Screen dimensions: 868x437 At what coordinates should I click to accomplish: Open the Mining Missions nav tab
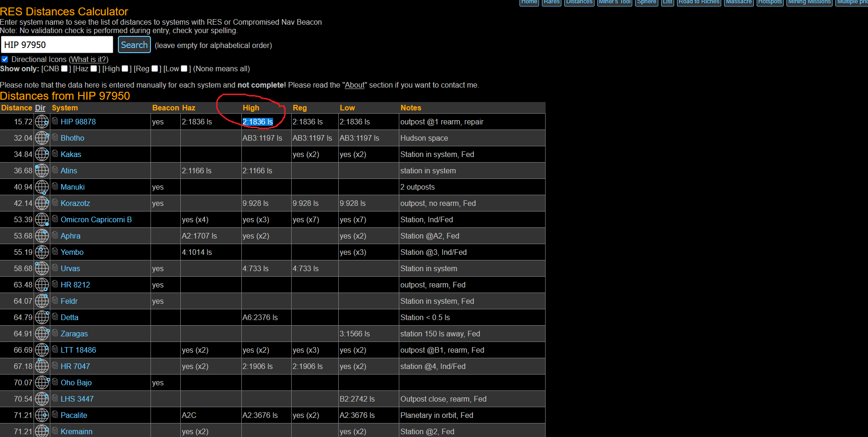[x=809, y=2]
